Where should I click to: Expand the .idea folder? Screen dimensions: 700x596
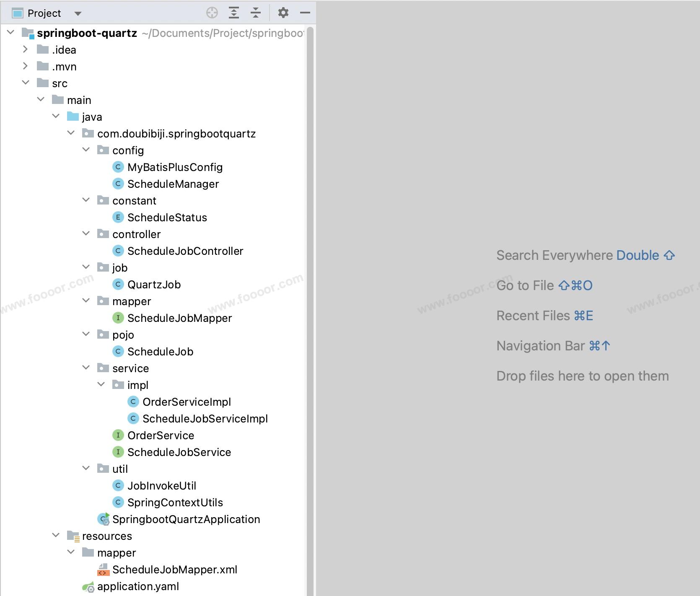(26, 49)
